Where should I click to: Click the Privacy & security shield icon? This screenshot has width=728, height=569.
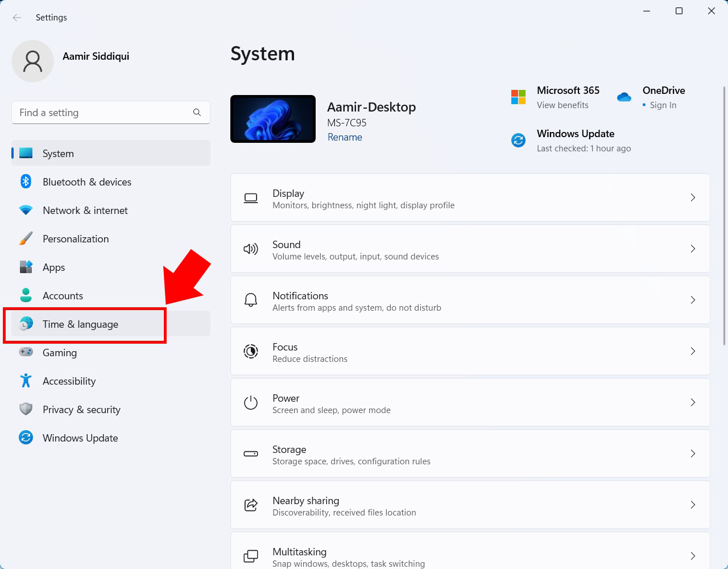(x=26, y=409)
